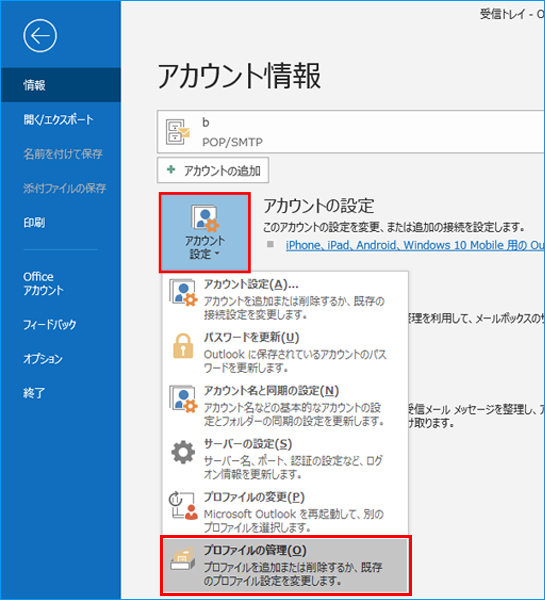Click the 受信トレイ window title text
Image resolution: width=545 pixels, height=600 pixels.
512,14
